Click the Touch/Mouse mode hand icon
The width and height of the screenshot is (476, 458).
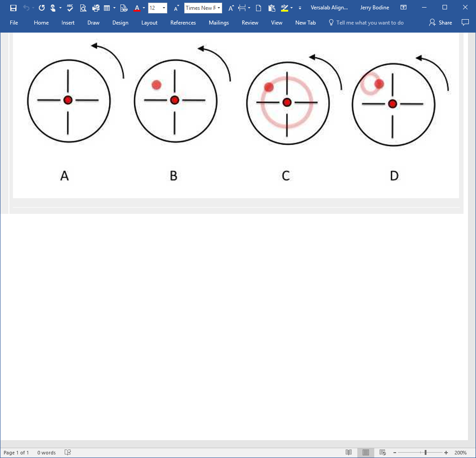[x=53, y=8]
